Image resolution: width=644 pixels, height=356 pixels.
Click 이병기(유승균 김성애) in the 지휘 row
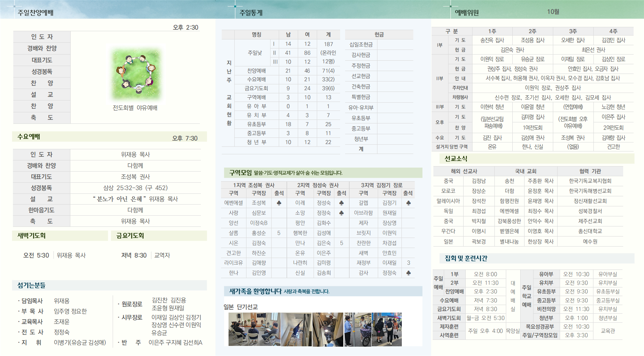(x=80, y=342)
